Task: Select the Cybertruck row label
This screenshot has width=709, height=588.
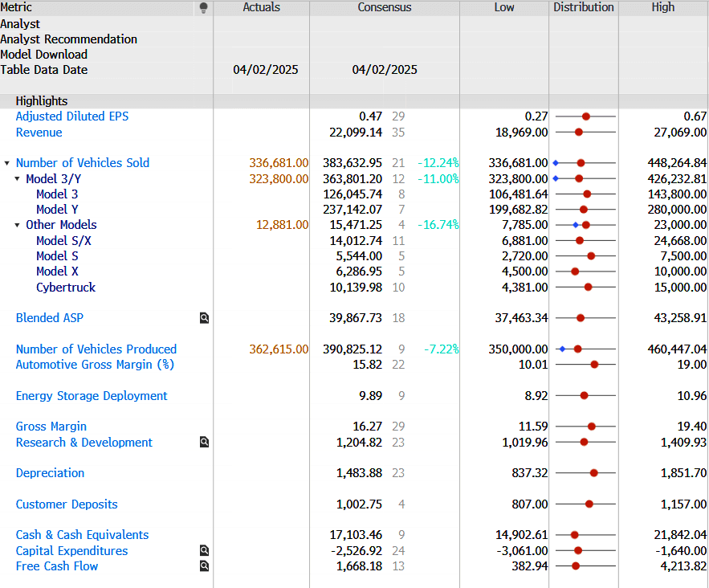Action: [x=66, y=288]
